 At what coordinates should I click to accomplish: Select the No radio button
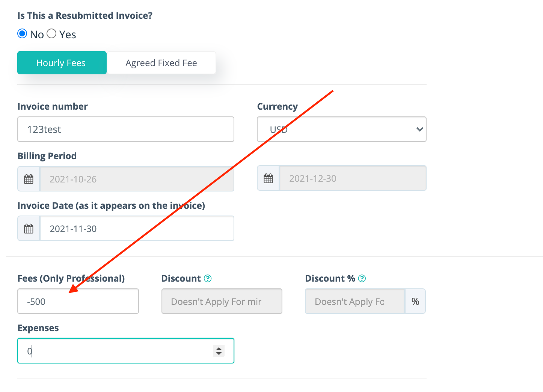22,34
